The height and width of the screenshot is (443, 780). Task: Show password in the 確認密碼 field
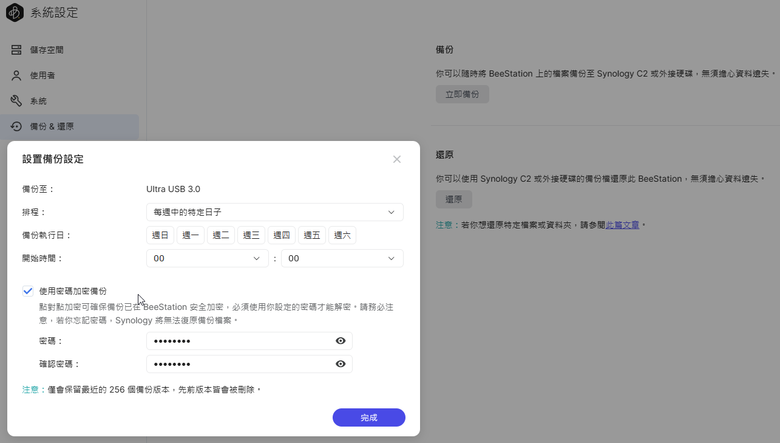pyautogui.click(x=340, y=364)
